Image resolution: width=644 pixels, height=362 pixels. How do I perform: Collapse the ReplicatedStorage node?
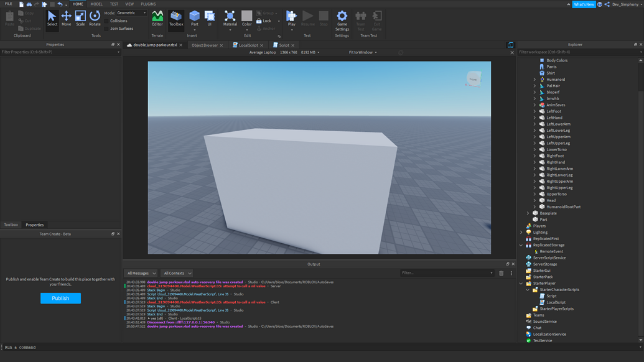point(521,245)
